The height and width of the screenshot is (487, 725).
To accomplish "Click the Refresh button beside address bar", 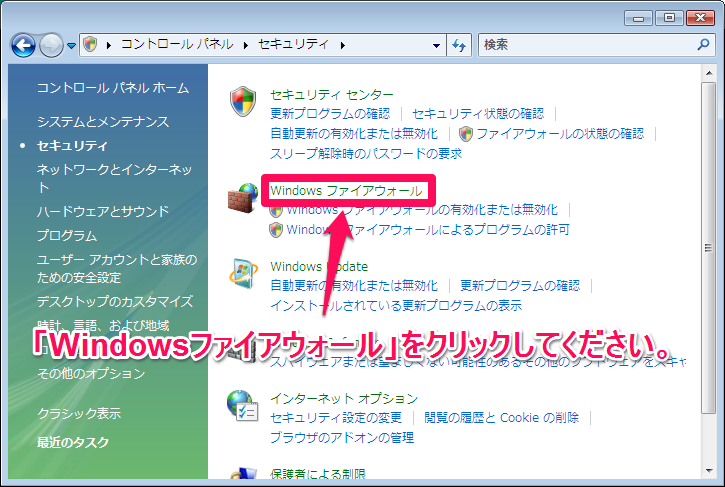I will (x=459, y=45).
